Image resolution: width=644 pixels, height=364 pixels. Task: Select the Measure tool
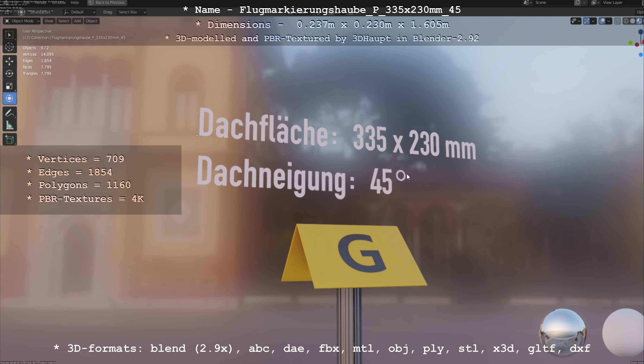pyautogui.click(x=9, y=125)
